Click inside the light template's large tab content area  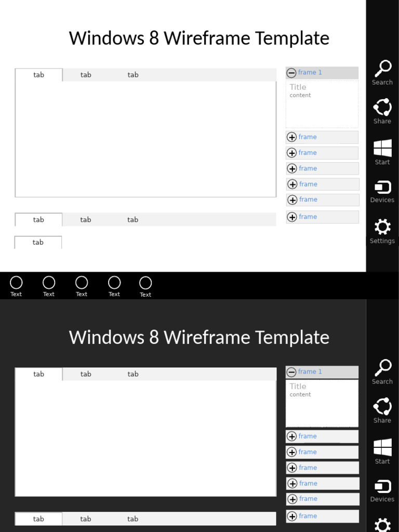pyautogui.click(x=145, y=139)
